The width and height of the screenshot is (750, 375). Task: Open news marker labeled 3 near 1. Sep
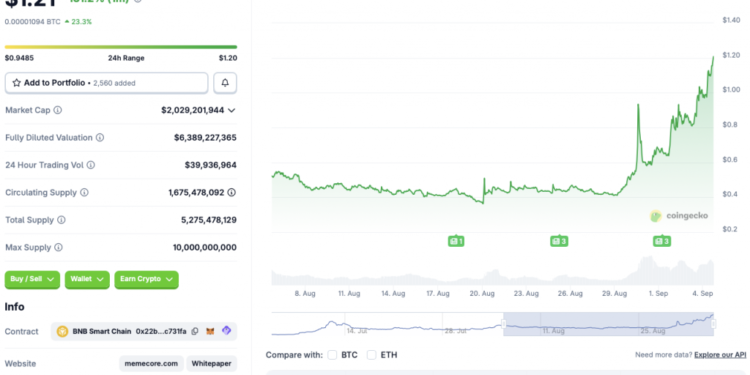662,242
